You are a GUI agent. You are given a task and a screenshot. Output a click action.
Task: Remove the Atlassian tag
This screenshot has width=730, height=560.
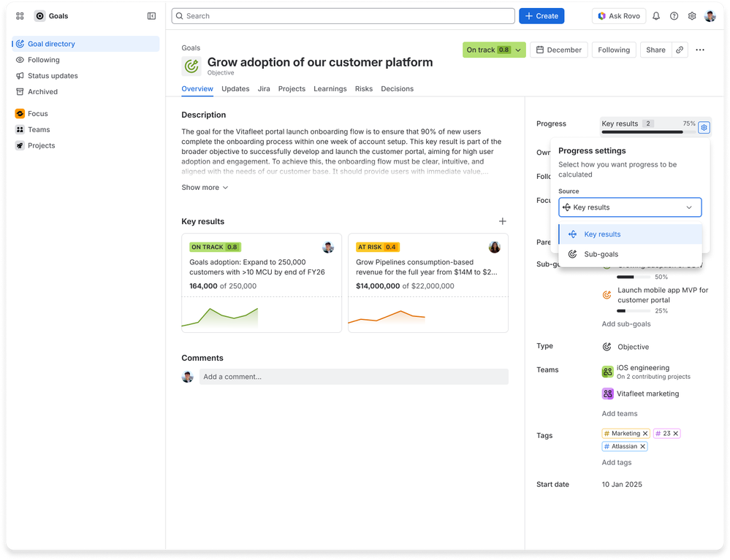(x=642, y=447)
